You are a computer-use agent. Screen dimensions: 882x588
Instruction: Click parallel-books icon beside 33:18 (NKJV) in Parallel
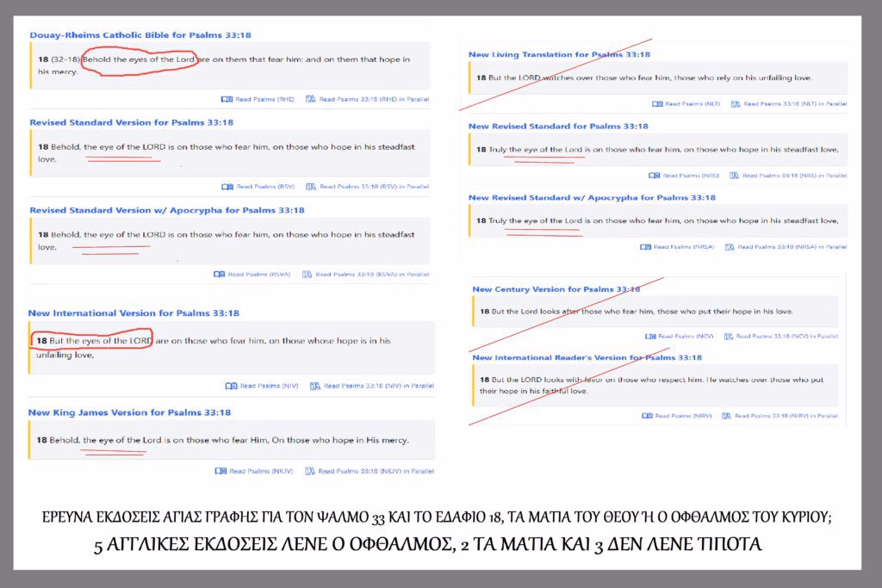310,472
